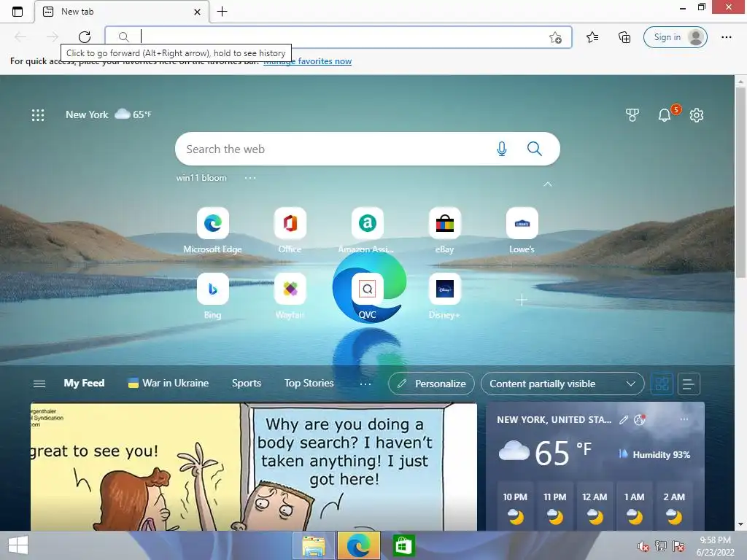
Task: Select the Sports feed tab
Action: click(x=247, y=383)
